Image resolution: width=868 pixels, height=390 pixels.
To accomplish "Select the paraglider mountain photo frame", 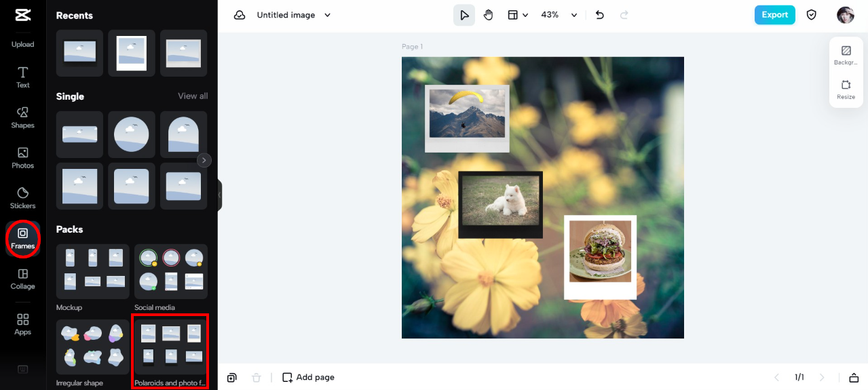I will tap(467, 118).
